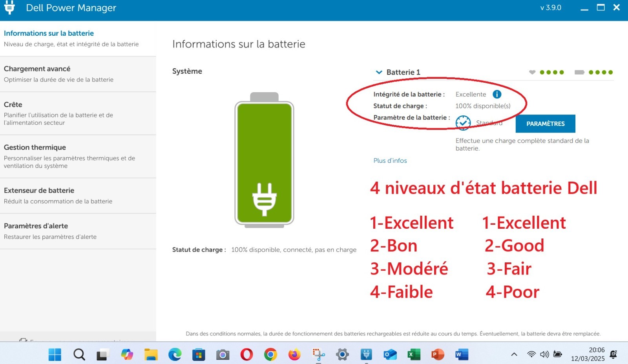Viewport: 628px width, 364px height.
Task: Launch Opera browser from the taskbar
Action: click(246, 355)
